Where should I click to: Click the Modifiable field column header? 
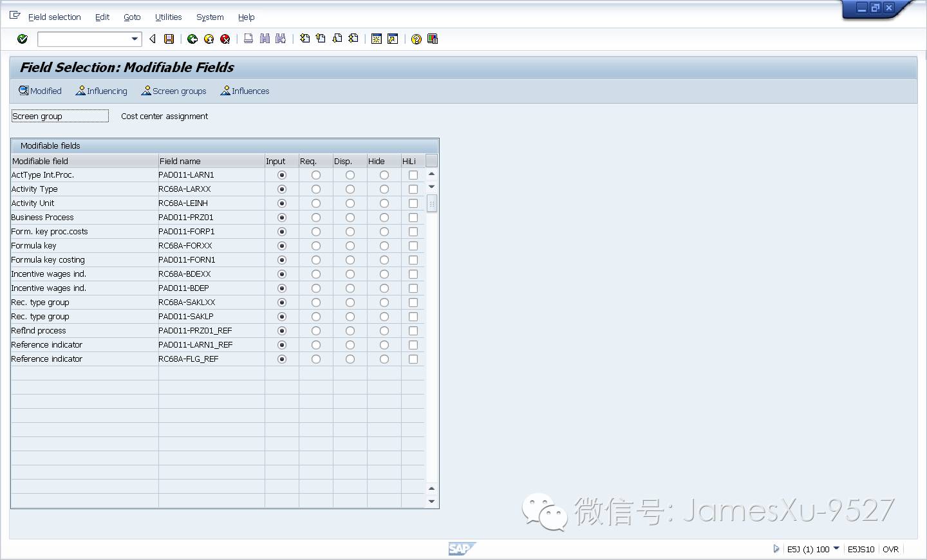click(x=84, y=161)
